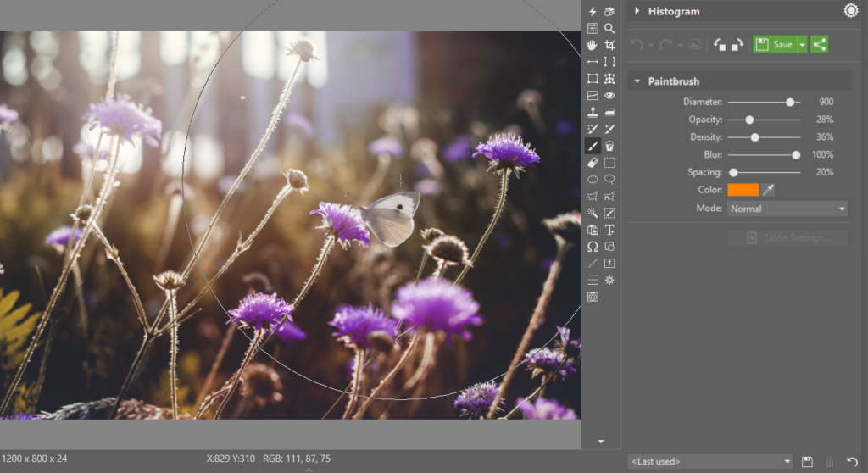
Task: Select the concentric-circles vignette tool icon
Action: coord(593,297)
